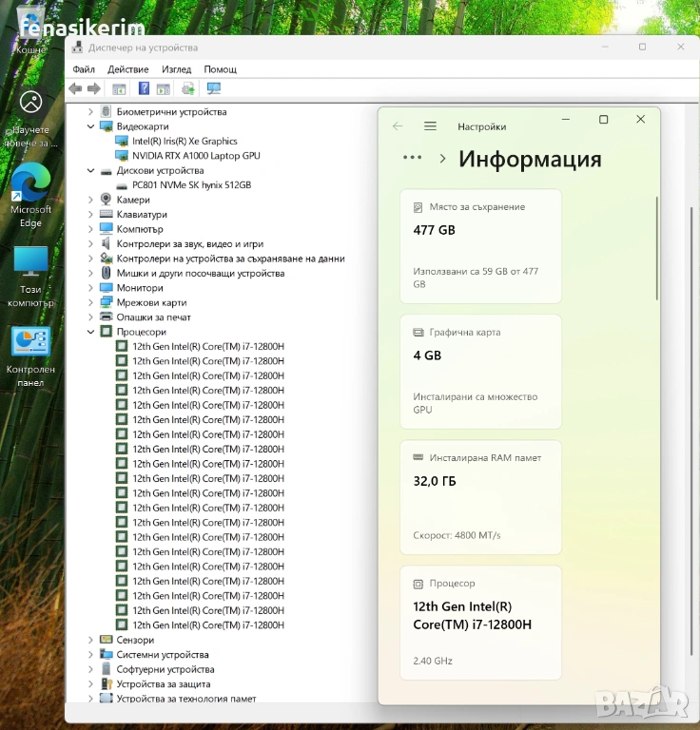The image size is (700, 730).
Task: Click the Scan for hardware changes monitor icon
Action: tap(213, 88)
